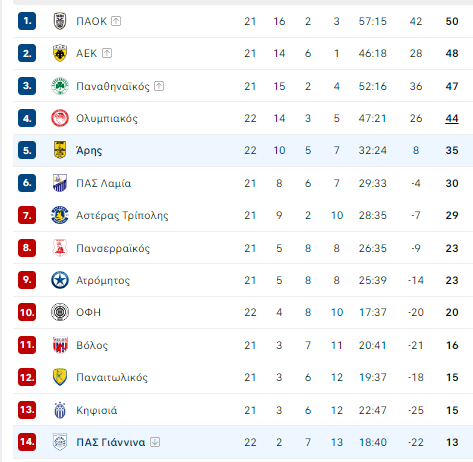Click the Ατρόμητος star crest
Image resolution: width=473 pixels, height=462 pixels.
pyautogui.click(x=60, y=280)
